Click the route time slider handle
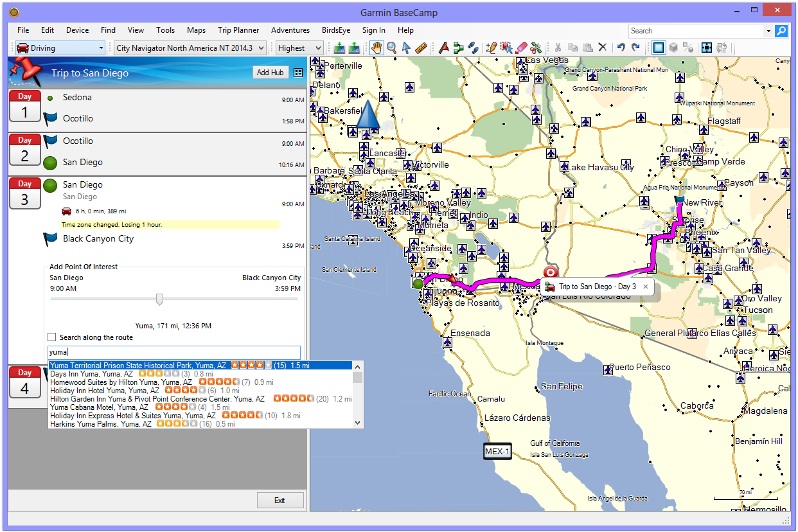This screenshot has height=532, width=798. [160, 299]
